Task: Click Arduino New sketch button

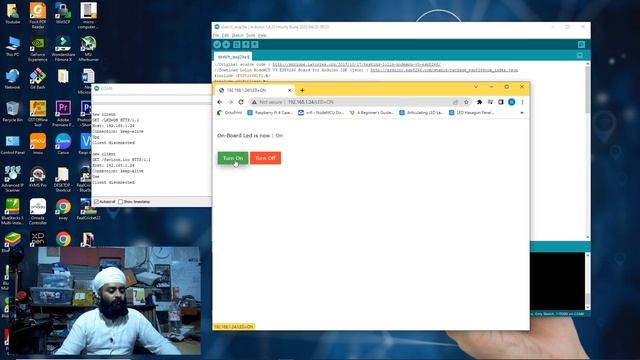Action: [x=236, y=44]
